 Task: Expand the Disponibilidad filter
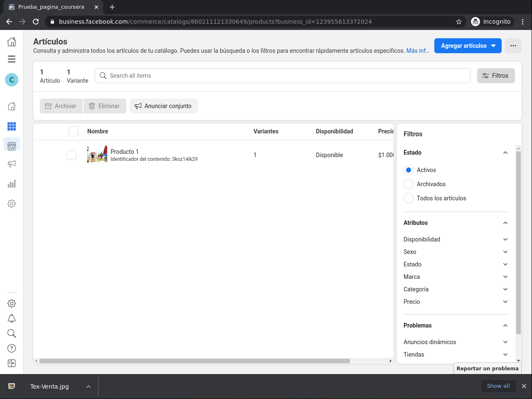pyautogui.click(x=456, y=239)
